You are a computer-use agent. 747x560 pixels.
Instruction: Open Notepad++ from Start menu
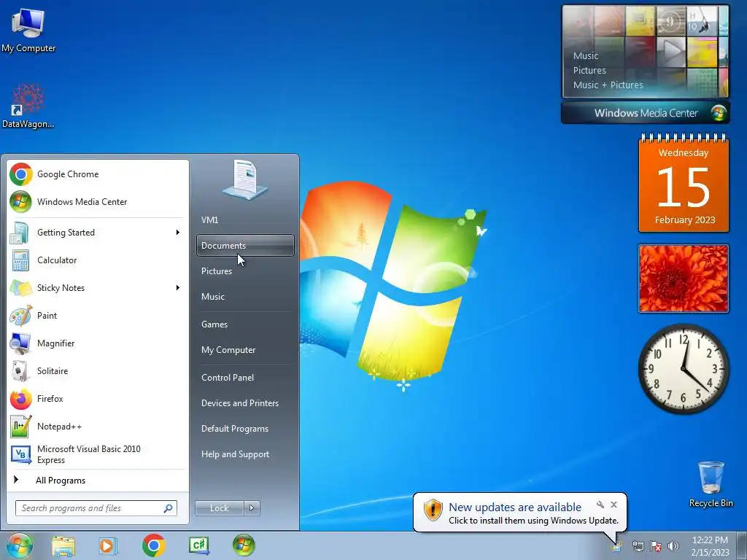97,426
